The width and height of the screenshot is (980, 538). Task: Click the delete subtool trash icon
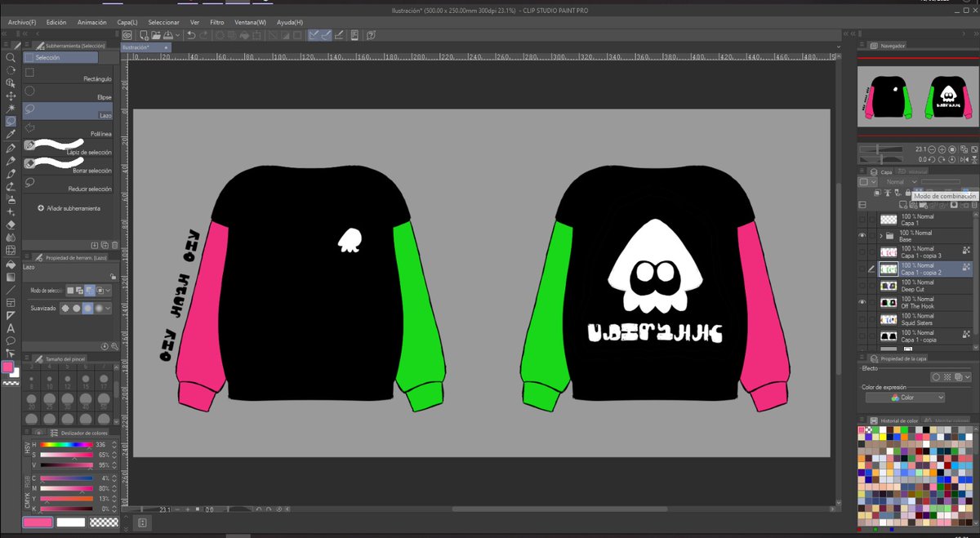pyautogui.click(x=114, y=244)
